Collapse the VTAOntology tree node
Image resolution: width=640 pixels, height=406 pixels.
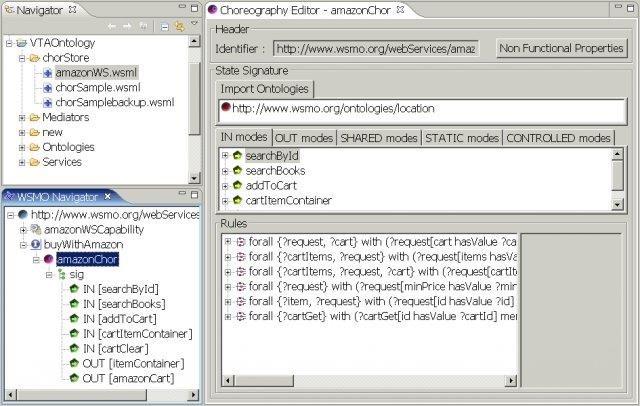9,43
